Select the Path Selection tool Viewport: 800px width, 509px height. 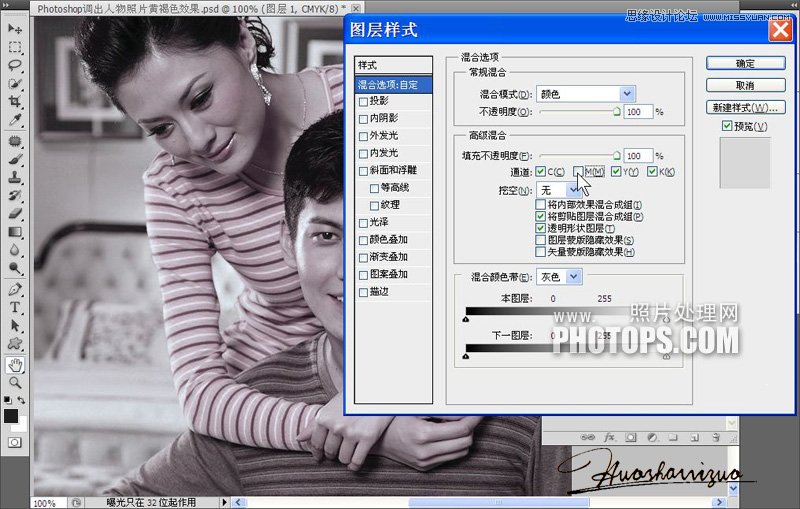pyautogui.click(x=15, y=325)
